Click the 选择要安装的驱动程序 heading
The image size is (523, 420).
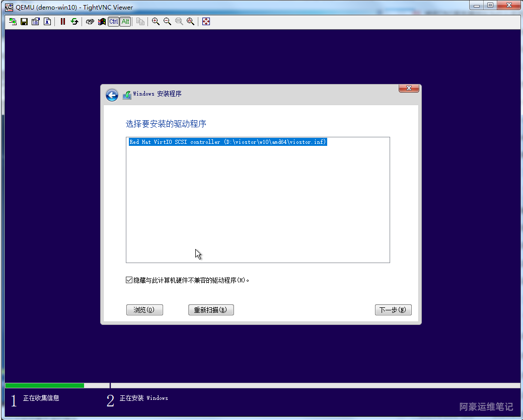click(x=166, y=124)
